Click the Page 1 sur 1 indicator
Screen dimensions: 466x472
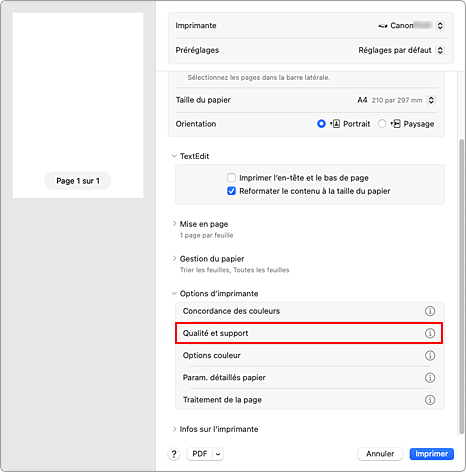point(78,181)
